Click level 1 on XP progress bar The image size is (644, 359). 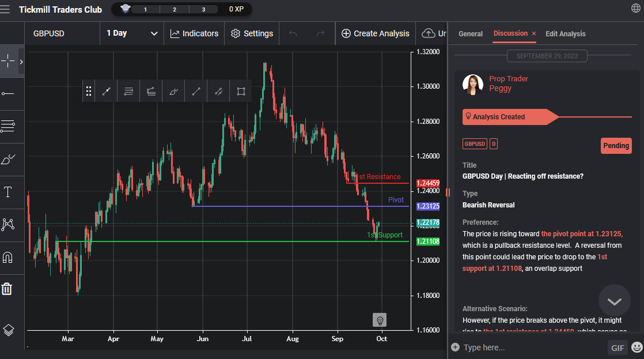coord(145,9)
